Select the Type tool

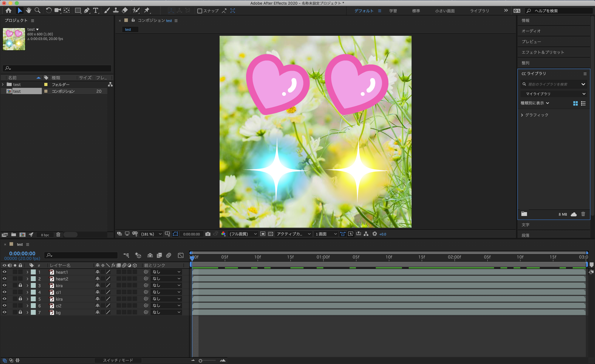(x=96, y=10)
